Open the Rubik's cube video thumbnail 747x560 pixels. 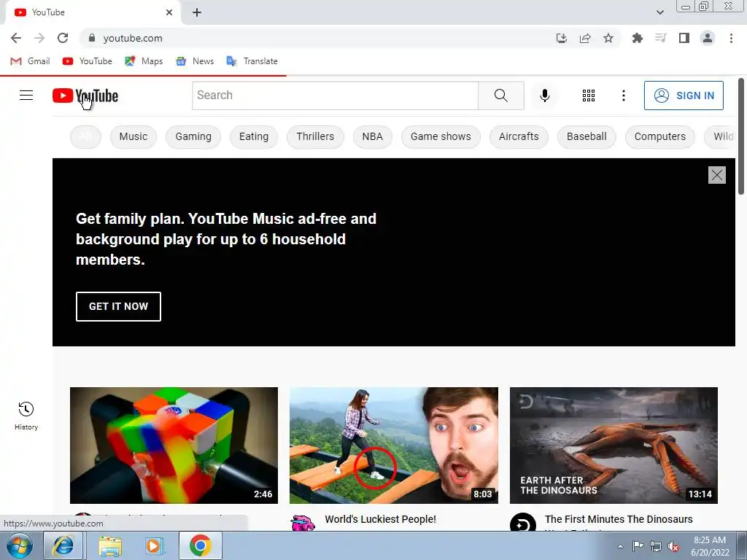click(x=174, y=446)
